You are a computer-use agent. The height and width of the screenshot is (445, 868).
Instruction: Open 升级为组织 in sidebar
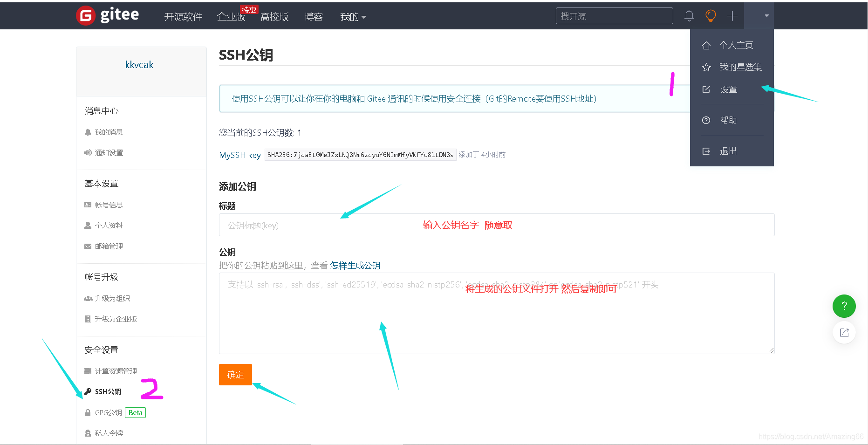tap(112, 299)
